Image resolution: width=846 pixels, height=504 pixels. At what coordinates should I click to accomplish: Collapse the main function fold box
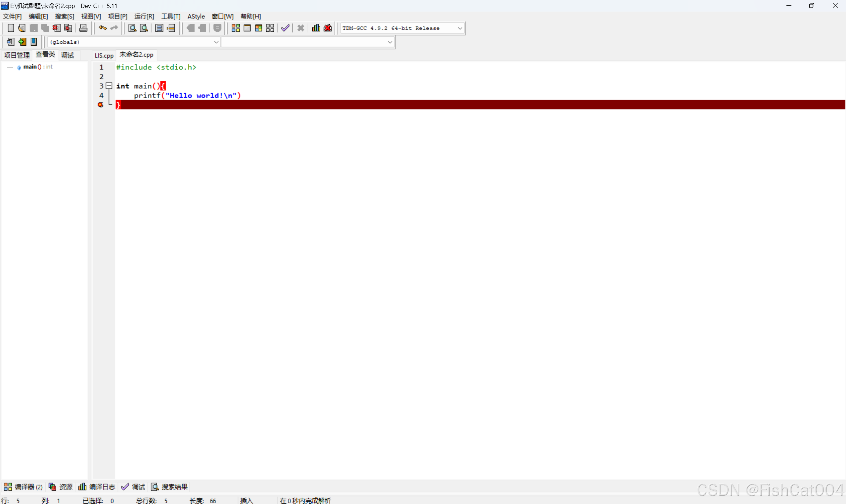click(109, 86)
